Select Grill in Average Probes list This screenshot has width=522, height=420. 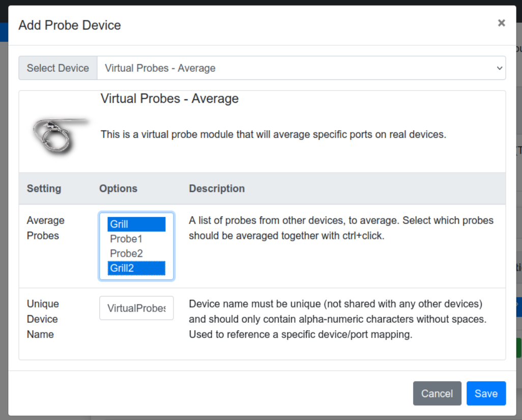(x=136, y=224)
